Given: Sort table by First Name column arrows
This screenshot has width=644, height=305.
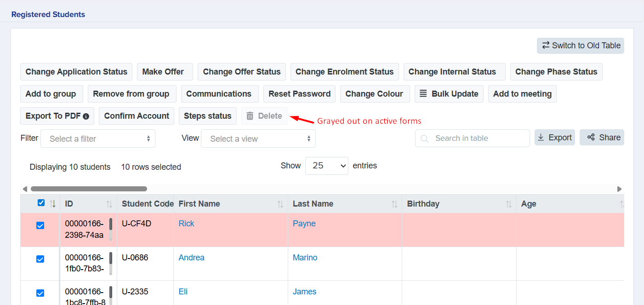Looking at the screenshot, I should click(280, 204).
